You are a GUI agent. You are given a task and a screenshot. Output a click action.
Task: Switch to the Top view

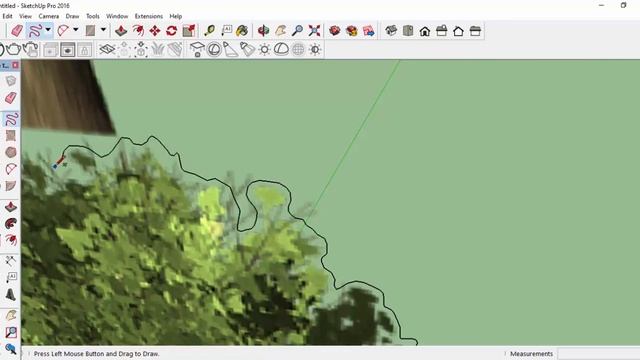(x=408, y=31)
